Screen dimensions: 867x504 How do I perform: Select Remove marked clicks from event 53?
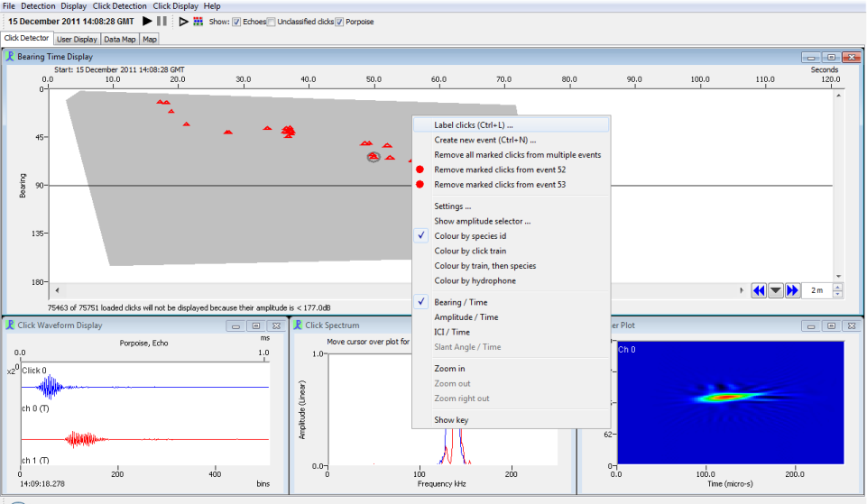(512, 185)
